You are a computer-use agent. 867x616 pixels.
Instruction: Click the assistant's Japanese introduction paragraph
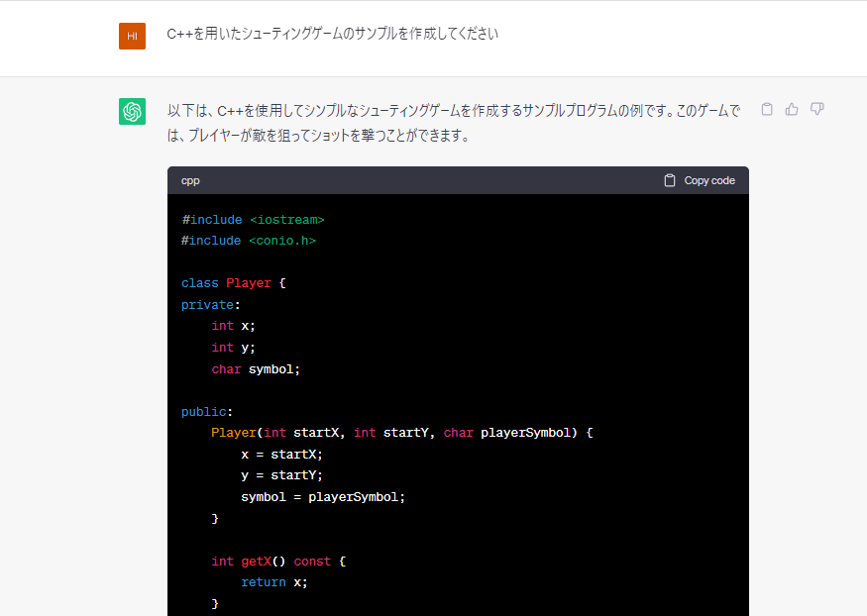[x=453, y=123]
